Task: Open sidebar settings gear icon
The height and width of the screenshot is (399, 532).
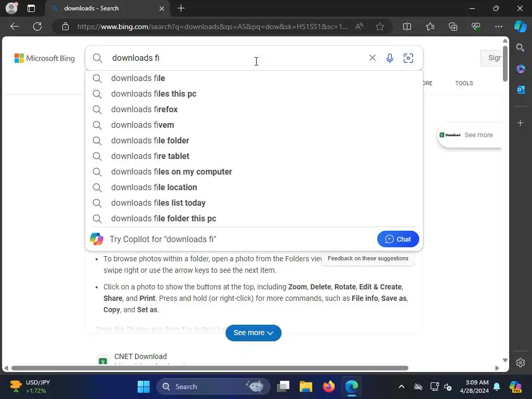Action: pyautogui.click(x=521, y=363)
